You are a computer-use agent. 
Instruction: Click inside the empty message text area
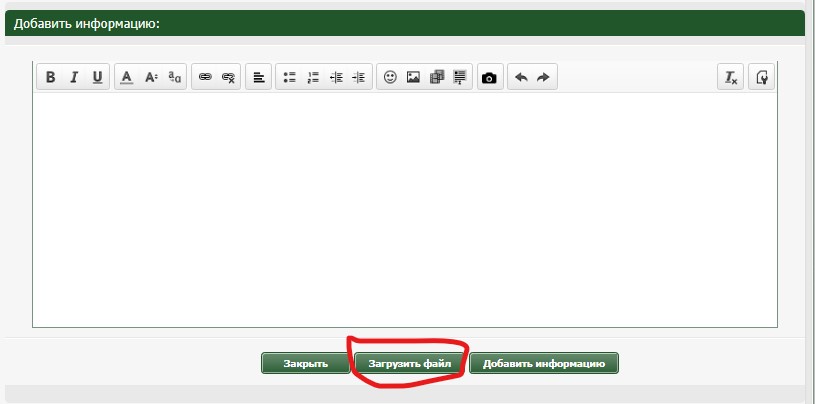tap(405, 210)
